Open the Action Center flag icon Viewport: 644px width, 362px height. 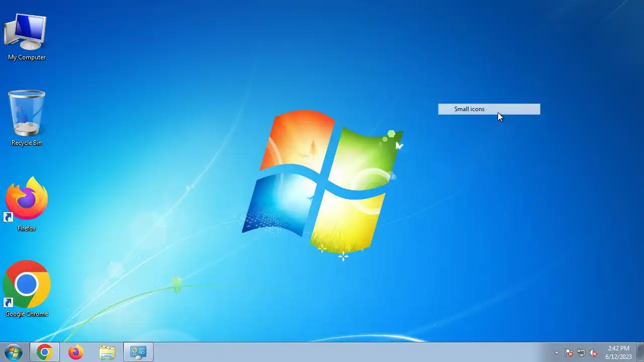[x=569, y=352]
